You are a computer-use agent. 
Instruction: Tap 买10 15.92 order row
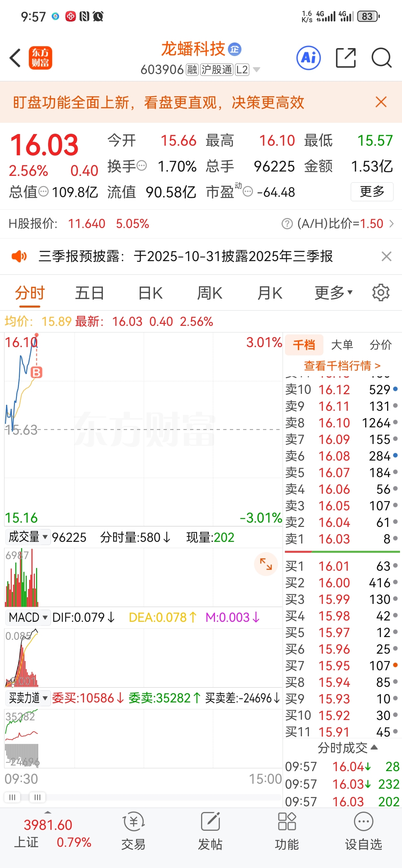[342, 715]
